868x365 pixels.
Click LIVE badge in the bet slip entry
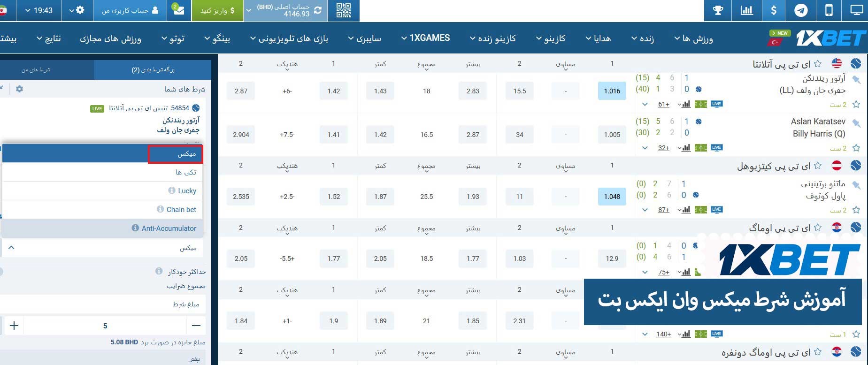click(x=97, y=108)
